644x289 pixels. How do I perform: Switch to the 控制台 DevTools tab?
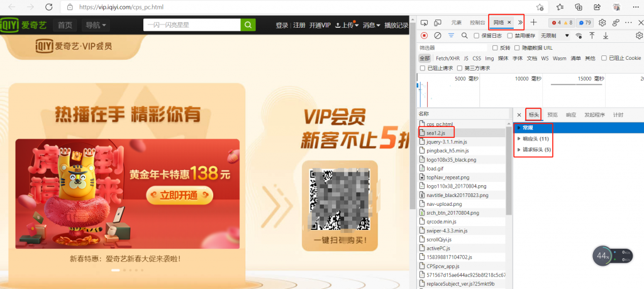click(477, 23)
